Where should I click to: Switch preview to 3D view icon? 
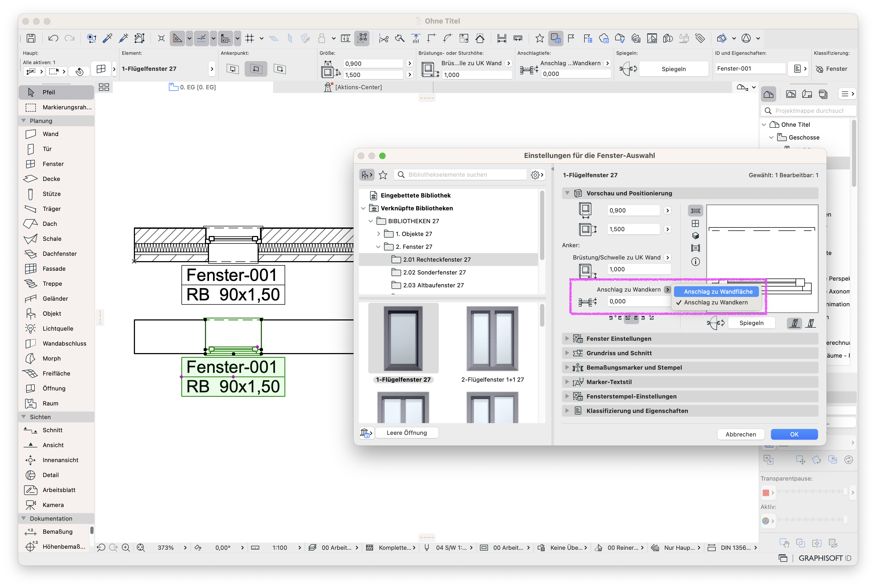tap(695, 236)
